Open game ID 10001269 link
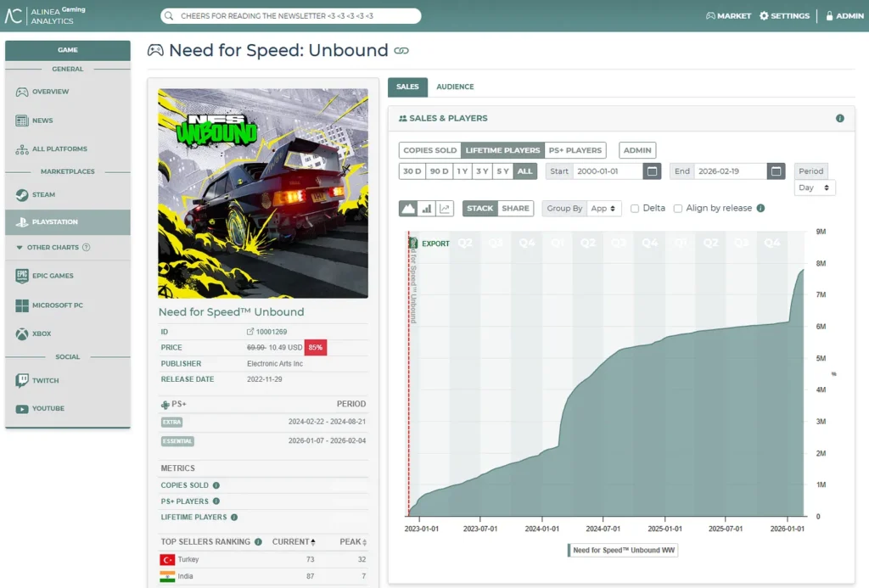 [x=270, y=332]
